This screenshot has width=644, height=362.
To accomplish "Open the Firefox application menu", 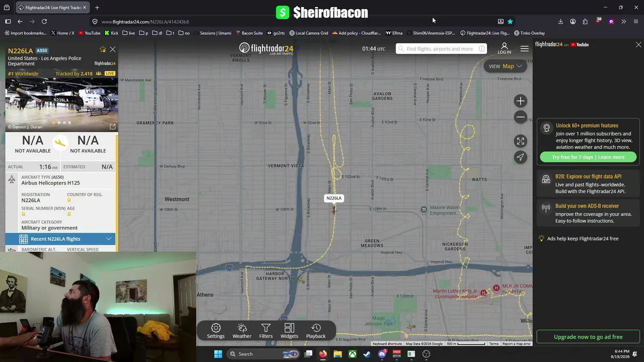I will (636, 22).
